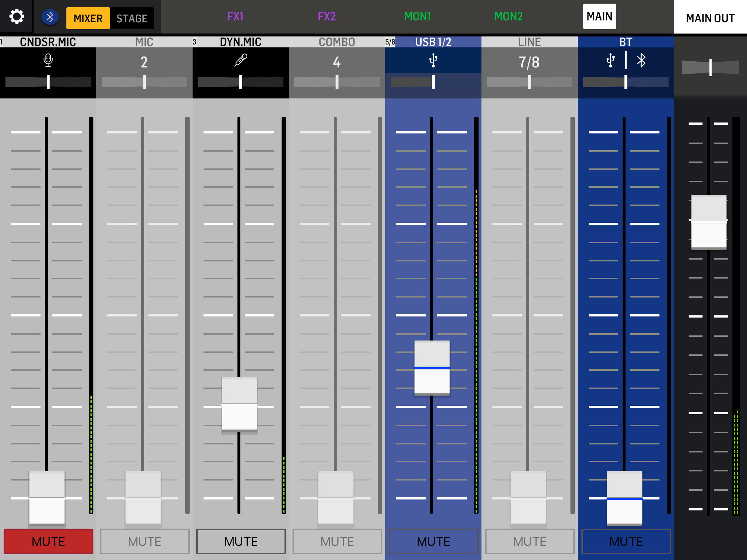This screenshot has height=560, width=747.
Task: Select the dynamic mic icon on channel 3
Action: [240, 60]
